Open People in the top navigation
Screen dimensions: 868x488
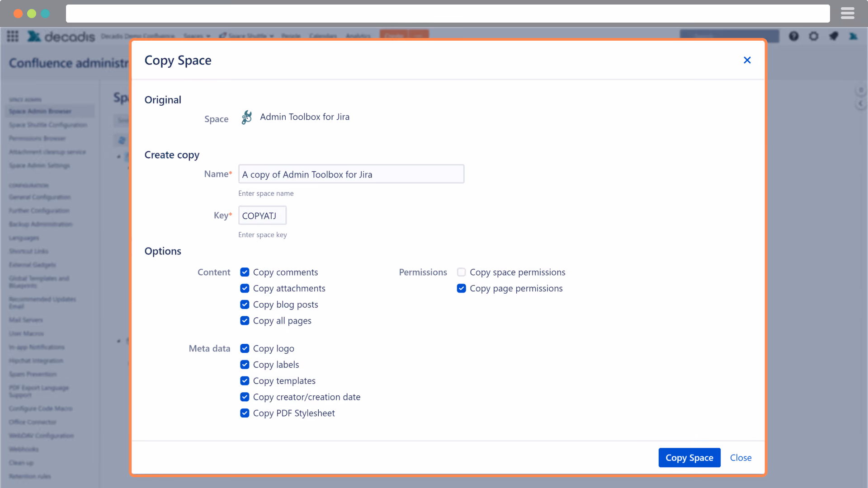click(291, 36)
